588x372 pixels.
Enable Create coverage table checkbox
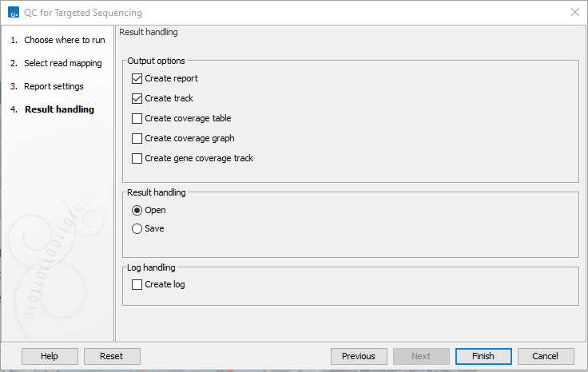(137, 119)
